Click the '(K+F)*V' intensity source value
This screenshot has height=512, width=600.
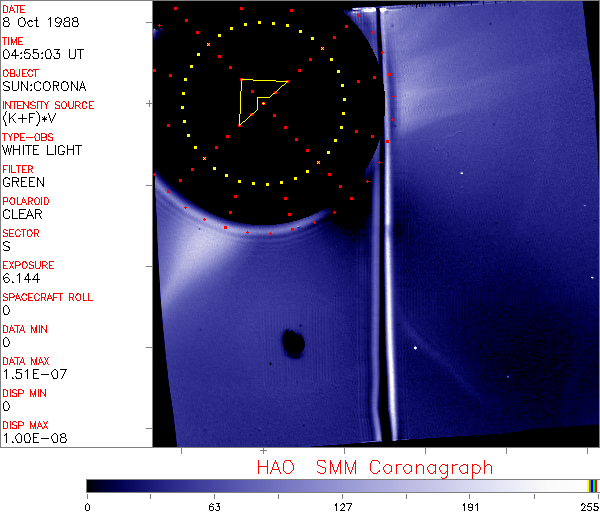[x=29, y=118]
